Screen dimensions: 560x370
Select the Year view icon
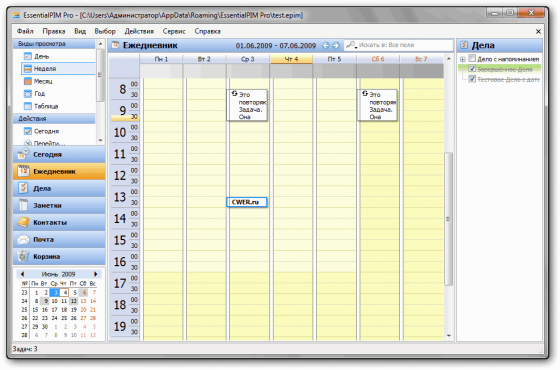[28, 94]
